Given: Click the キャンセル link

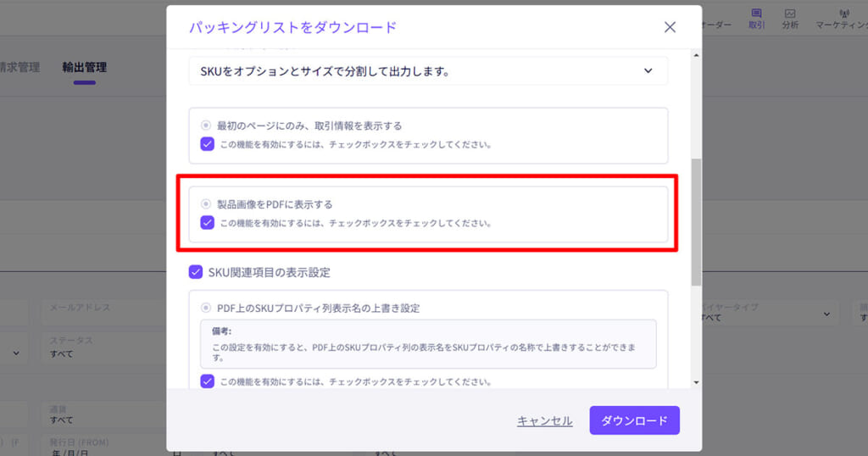Looking at the screenshot, I should 545,421.
